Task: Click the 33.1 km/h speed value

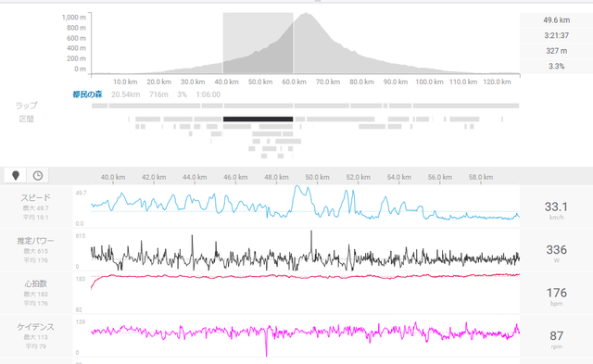Action: 556,207
